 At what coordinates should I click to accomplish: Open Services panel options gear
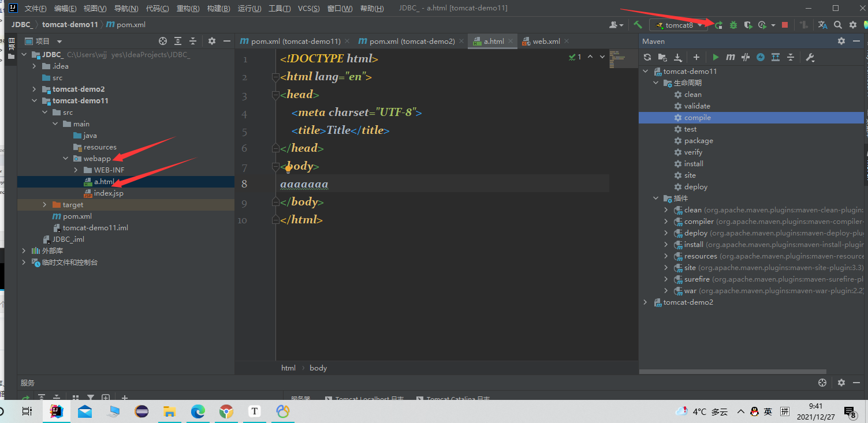(x=841, y=383)
